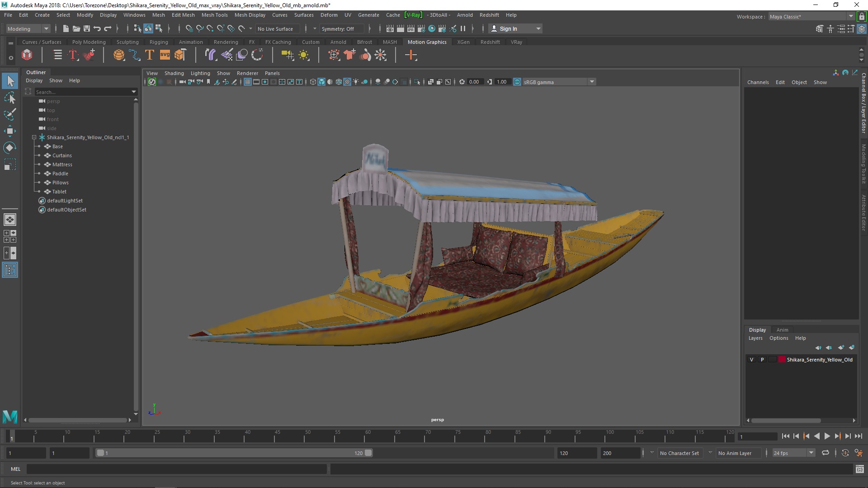Image resolution: width=868 pixels, height=488 pixels.
Task: Play the animation forwards
Action: 827,436
